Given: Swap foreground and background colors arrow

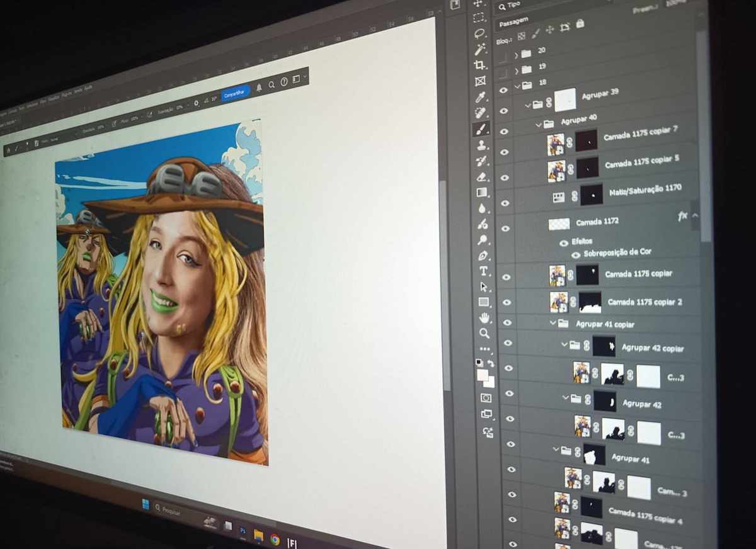Looking at the screenshot, I should click(x=491, y=363).
